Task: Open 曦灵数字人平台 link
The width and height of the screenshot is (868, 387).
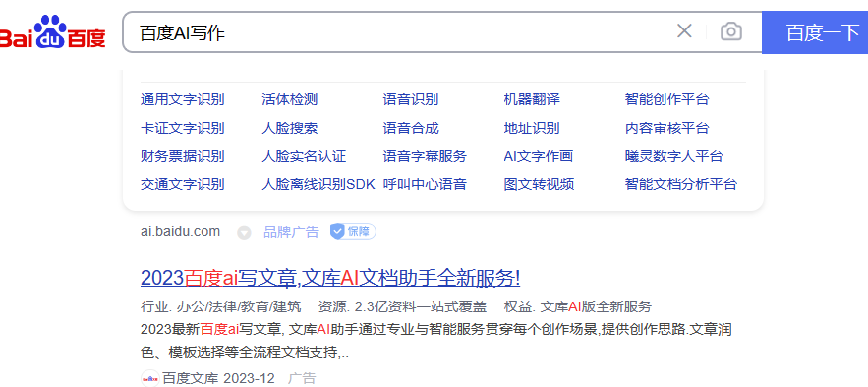Action: click(674, 156)
